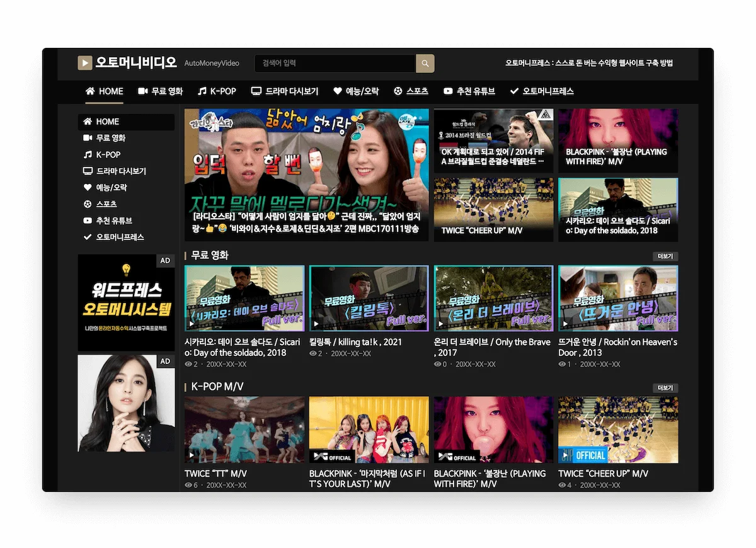
Task: Open 예능/오락 in the top navigation
Action: (357, 91)
